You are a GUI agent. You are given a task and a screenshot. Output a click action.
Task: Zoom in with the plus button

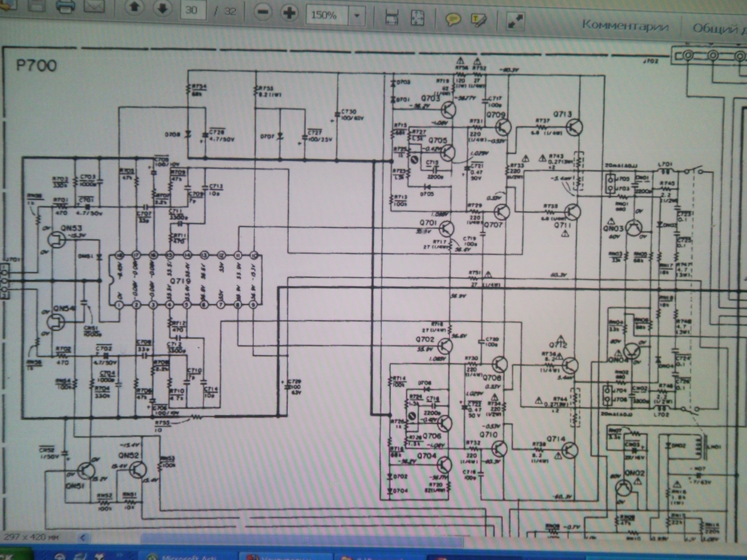289,13
